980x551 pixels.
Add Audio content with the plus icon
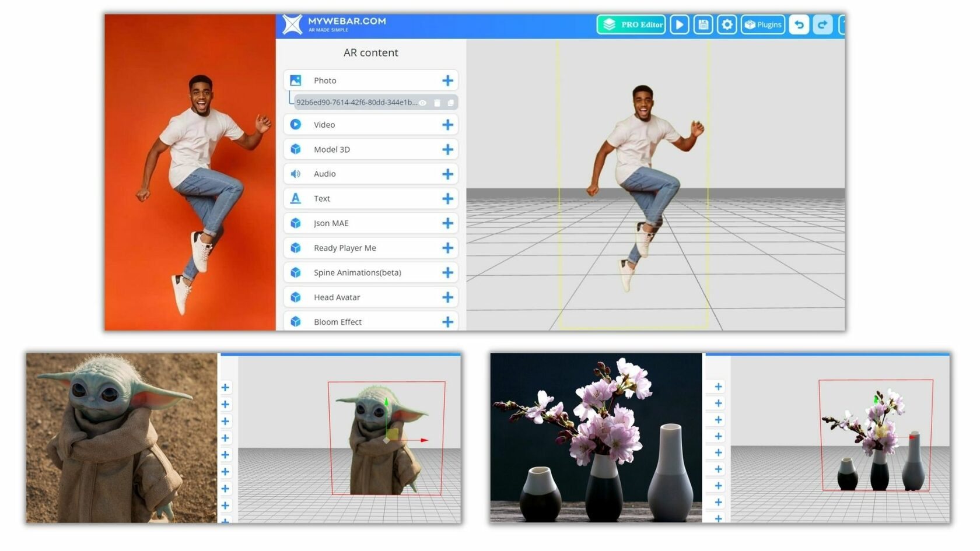[x=447, y=174]
